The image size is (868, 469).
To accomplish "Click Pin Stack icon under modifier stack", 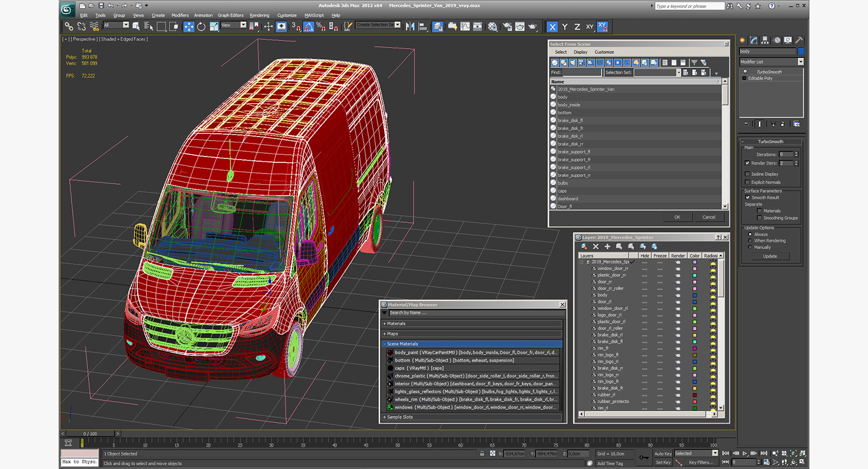I will 746,124.
